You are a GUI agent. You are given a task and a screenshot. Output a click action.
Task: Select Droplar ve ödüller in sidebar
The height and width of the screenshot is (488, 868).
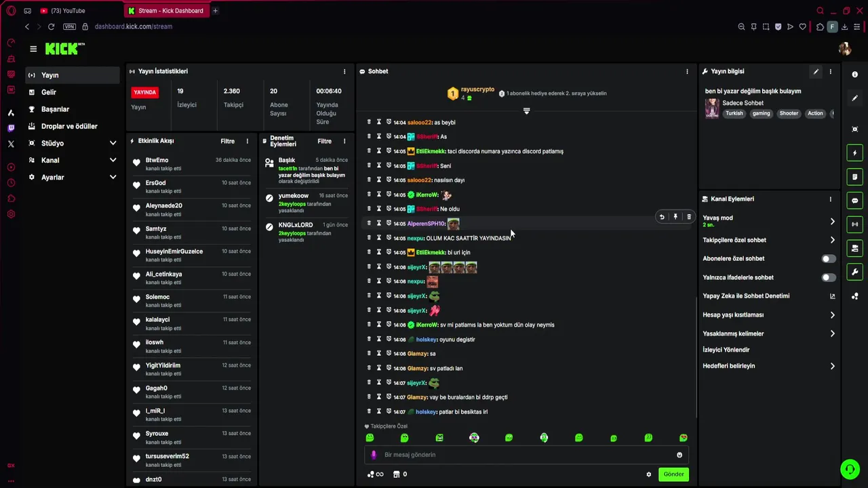tap(73, 126)
